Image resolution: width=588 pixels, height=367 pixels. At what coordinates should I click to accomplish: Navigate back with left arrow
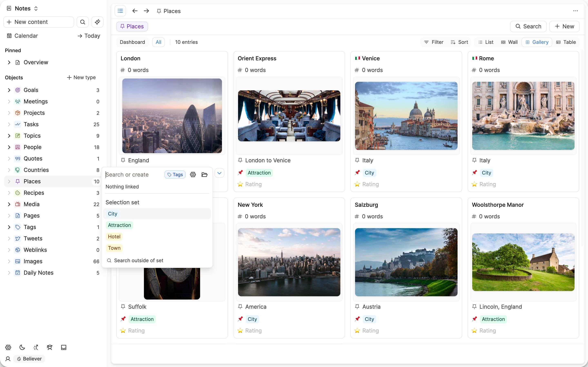[135, 11]
